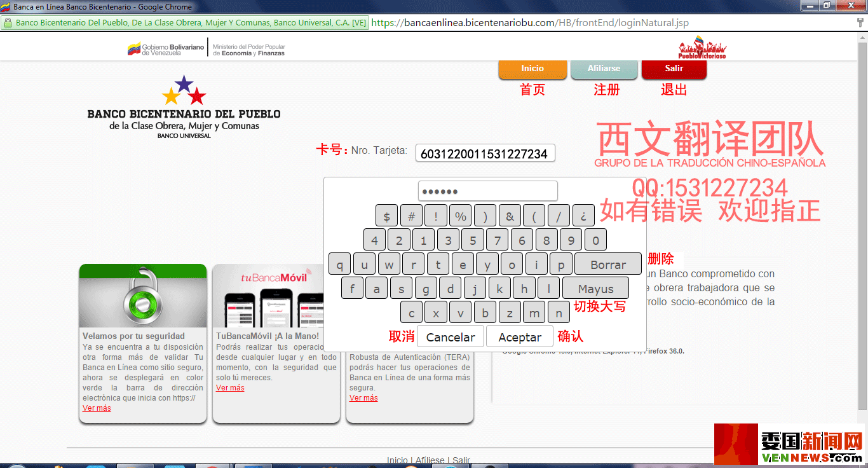Screen dimensions: 868x468
Task: Click letter w on virtual keyboard
Action: [x=389, y=264]
